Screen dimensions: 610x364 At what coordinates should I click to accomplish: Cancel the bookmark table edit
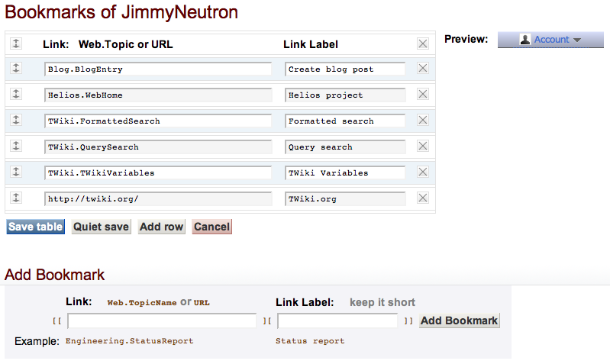pos(211,227)
